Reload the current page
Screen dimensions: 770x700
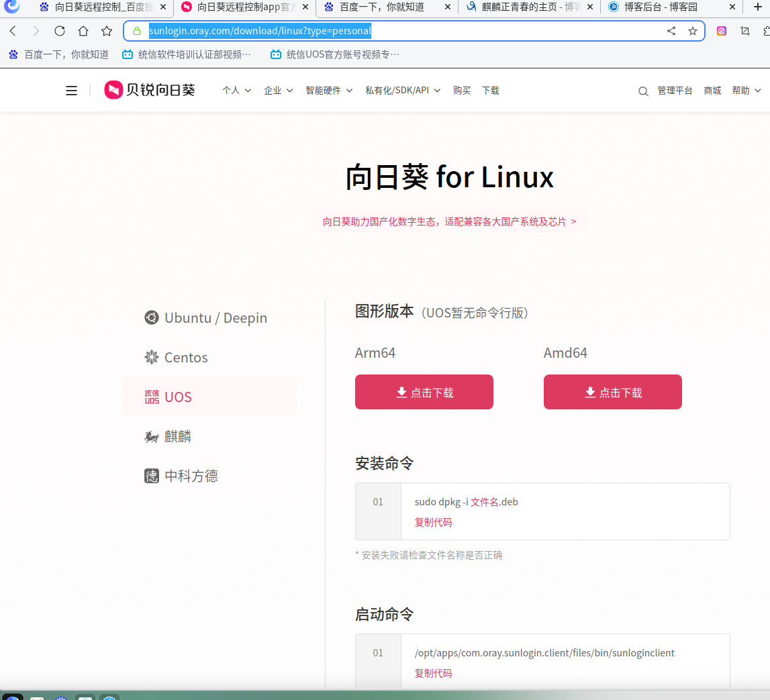(60, 31)
